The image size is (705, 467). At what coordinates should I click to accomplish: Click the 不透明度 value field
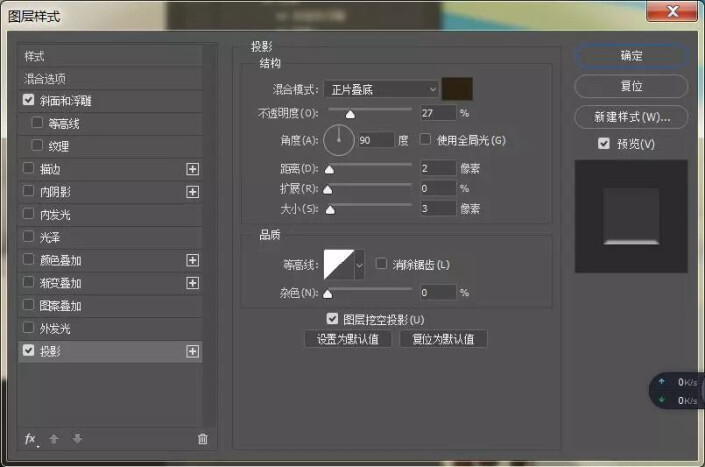pos(437,113)
